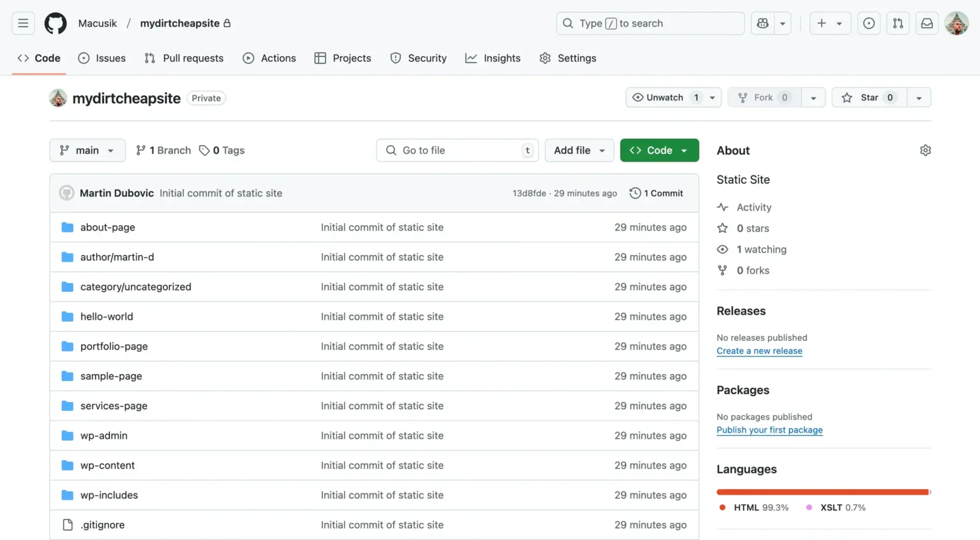Screen dimensions: 980x540
Task: View the 1 Commit history
Action: [656, 193]
